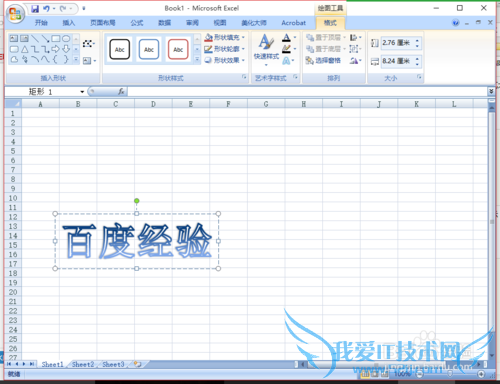Screen dimensions: 500x384
Task: Click the shape height field 2.76 厘米
Action: click(397, 43)
